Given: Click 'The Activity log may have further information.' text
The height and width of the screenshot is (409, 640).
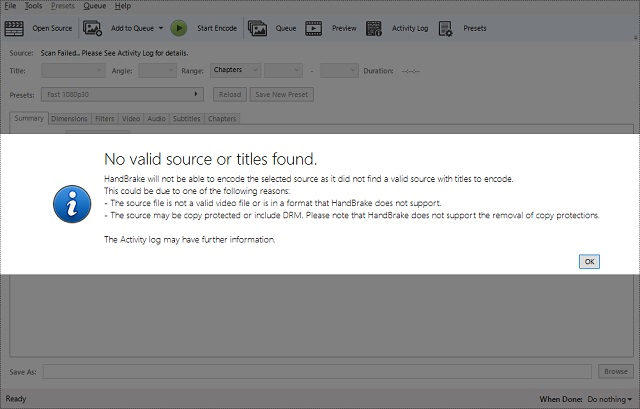Looking at the screenshot, I should pyautogui.click(x=190, y=240).
